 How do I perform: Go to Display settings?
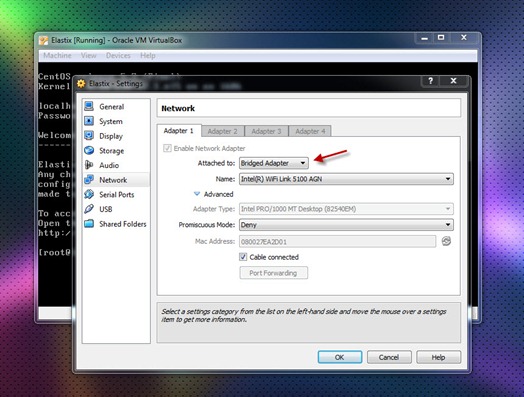[116, 136]
